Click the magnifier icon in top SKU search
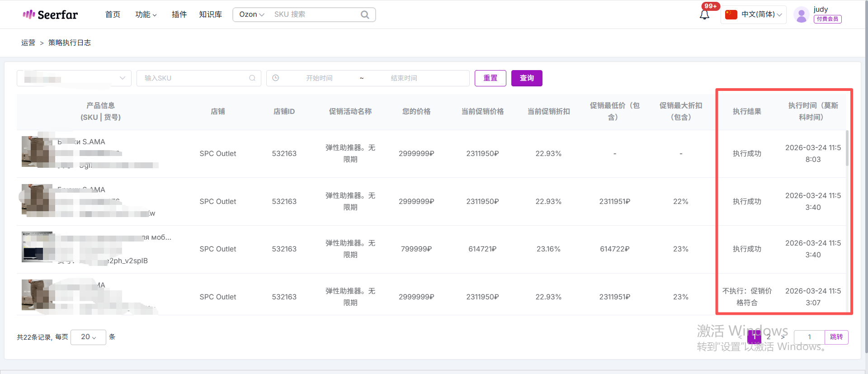This screenshot has height=374, width=868. point(364,15)
